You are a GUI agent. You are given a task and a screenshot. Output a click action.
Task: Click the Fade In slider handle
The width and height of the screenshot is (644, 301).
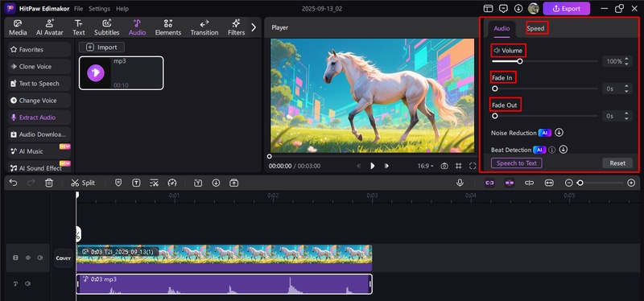click(x=495, y=89)
